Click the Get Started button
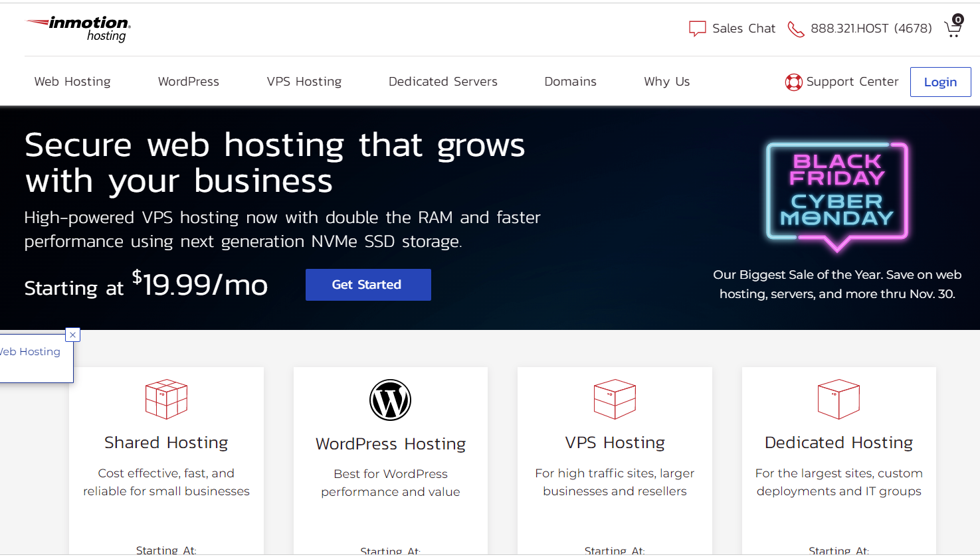This screenshot has width=980, height=557. (368, 285)
